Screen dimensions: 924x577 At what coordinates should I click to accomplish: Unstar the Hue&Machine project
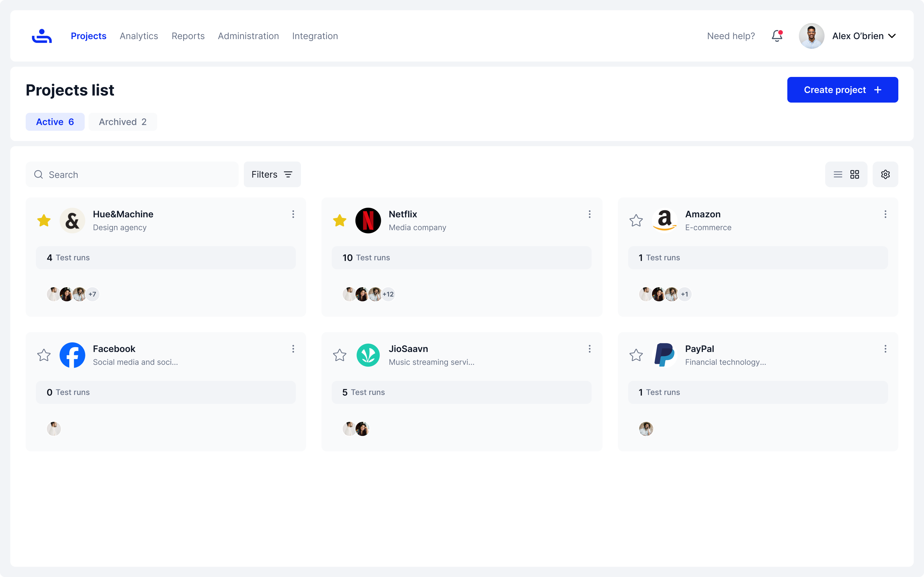click(x=44, y=221)
